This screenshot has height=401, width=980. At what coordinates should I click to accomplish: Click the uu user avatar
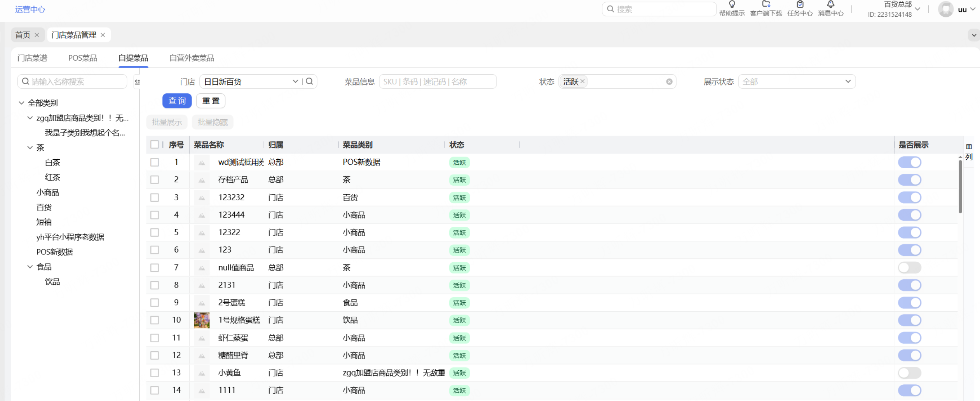[x=946, y=9]
